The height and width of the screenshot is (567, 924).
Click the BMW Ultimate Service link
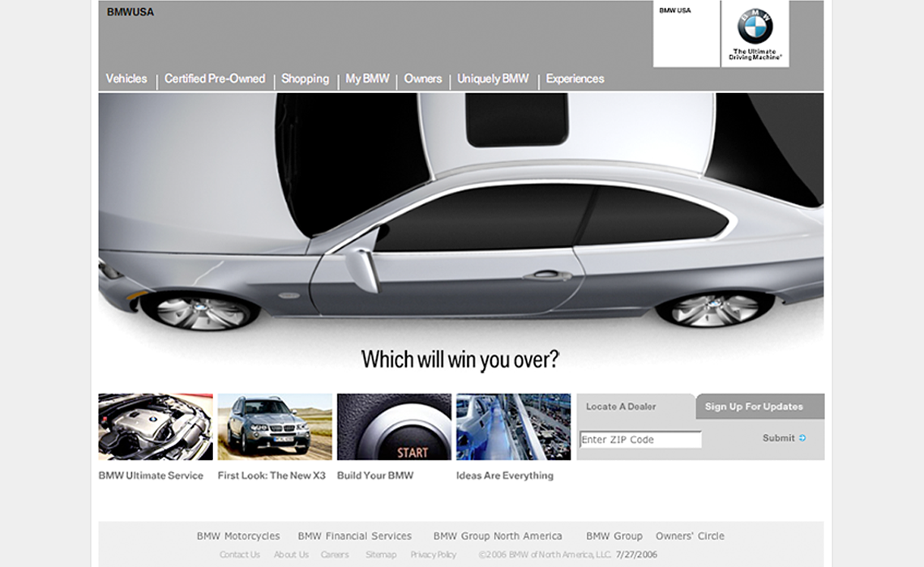151,475
